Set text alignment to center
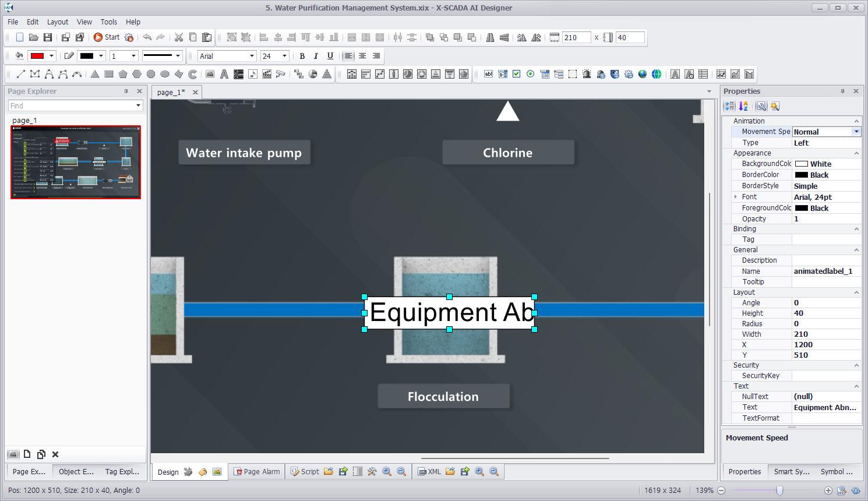This screenshot has width=868, height=501. click(362, 56)
